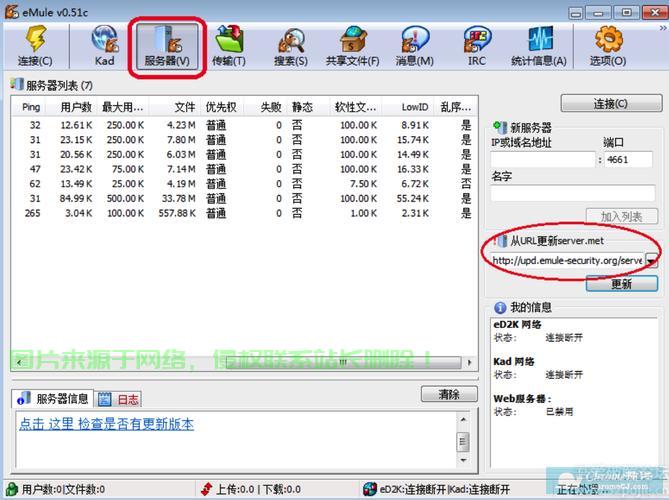
Task: Open the server.met URL dropdown arrow
Action: pos(652,260)
